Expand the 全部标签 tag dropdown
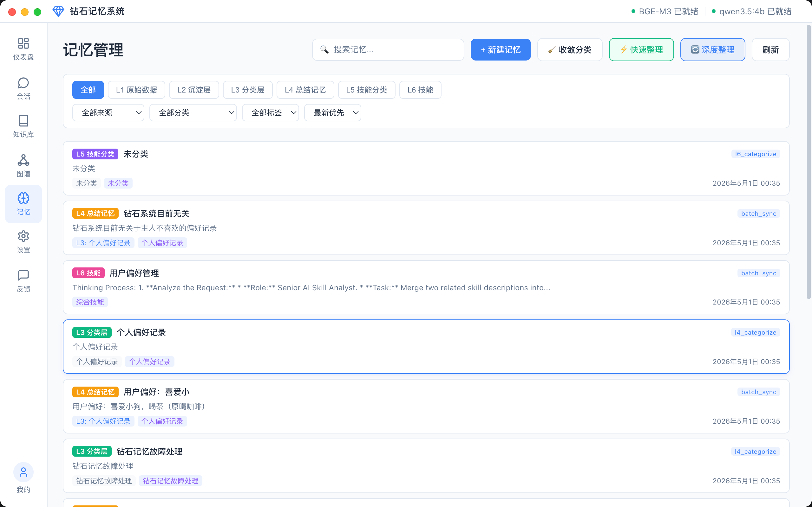Image resolution: width=812 pixels, height=507 pixels. point(271,113)
